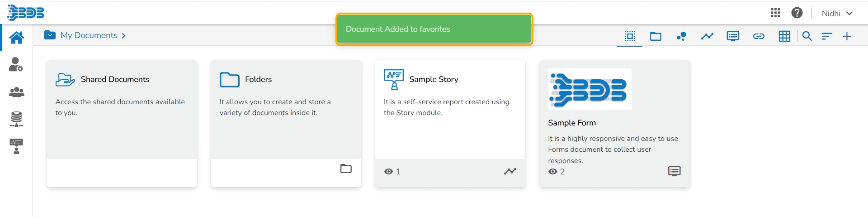Expand My Documents breadcrumb chevron
Screen dimensions: 868x217
(x=123, y=35)
